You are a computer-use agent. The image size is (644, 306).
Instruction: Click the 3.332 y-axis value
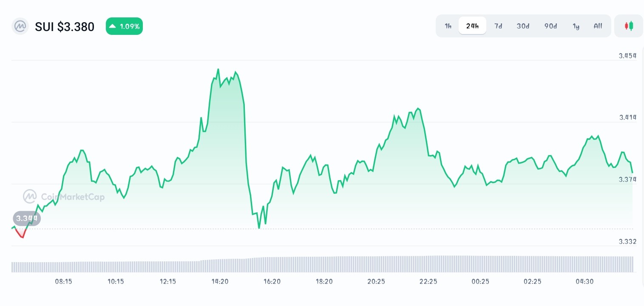628,241
